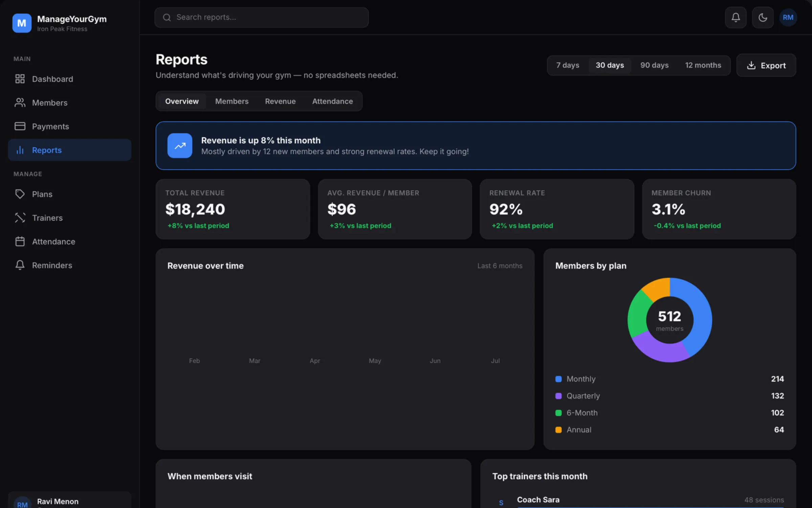Open Plans in the sidebar
Screen dimensions: 812x508
coord(69,194)
